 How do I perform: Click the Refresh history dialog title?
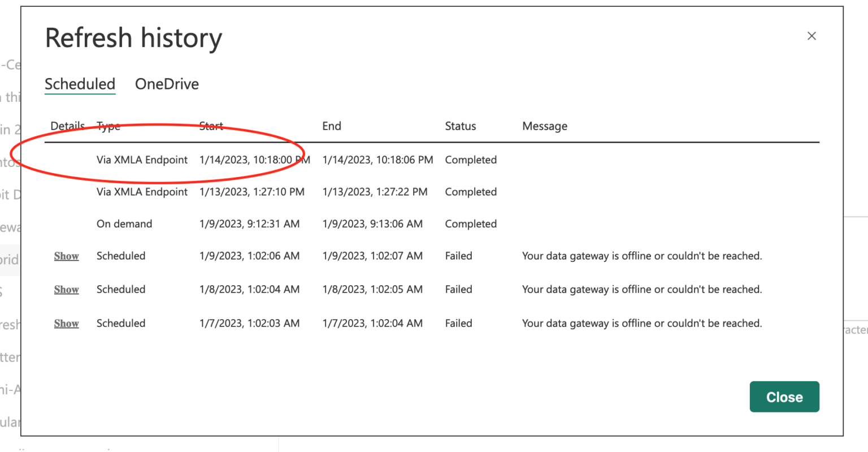coord(133,37)
